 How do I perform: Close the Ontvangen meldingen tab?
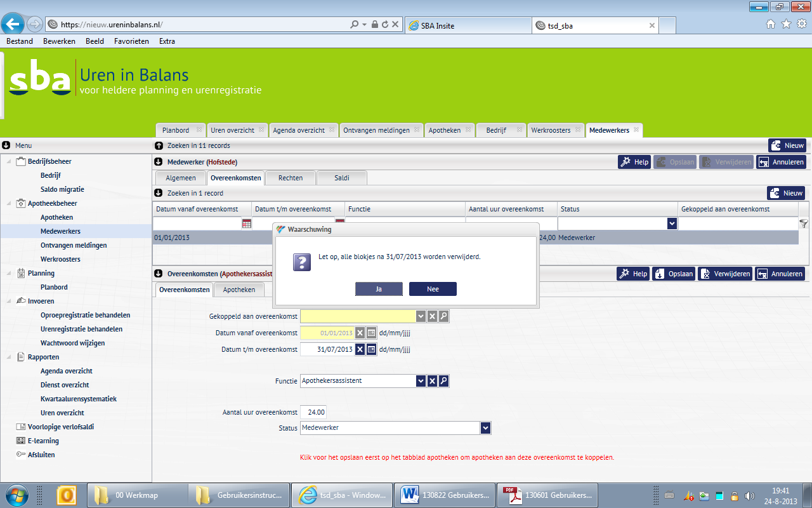[x=417, y=130]
